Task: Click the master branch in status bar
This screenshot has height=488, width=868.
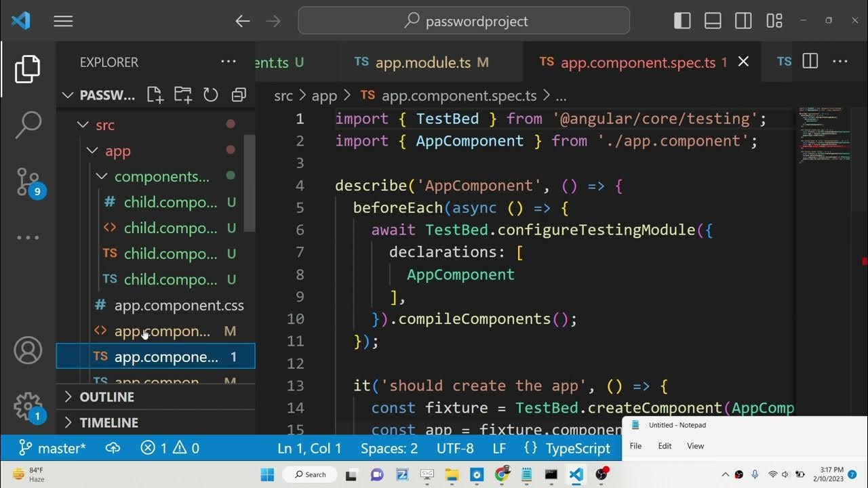Action: pos(53,448)
